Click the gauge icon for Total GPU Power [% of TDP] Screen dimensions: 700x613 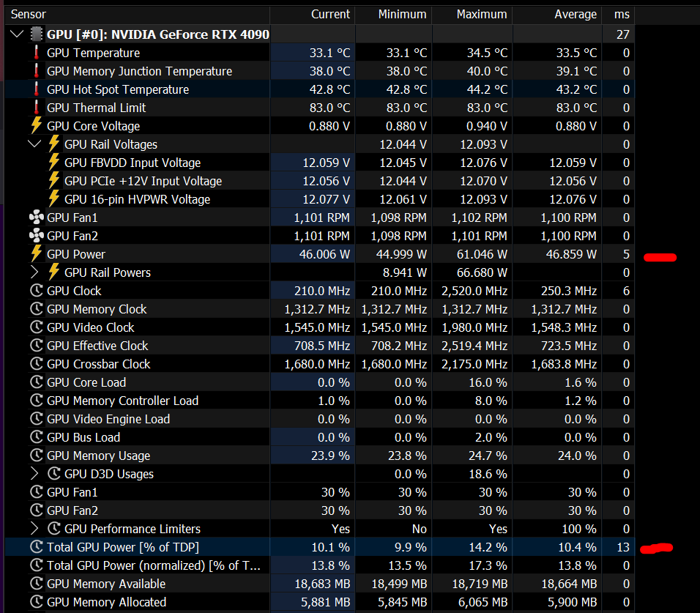(x=36, y=546)
